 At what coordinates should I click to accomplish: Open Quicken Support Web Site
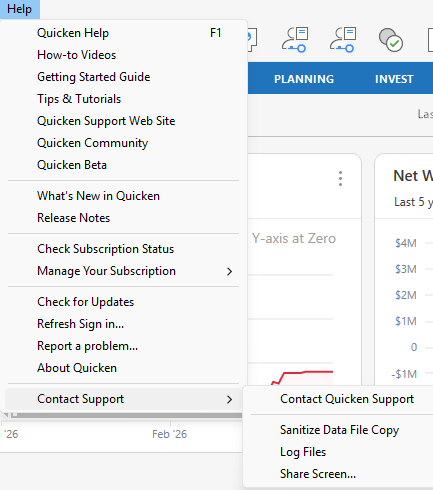pyautogui.click(x=123, y=121)
